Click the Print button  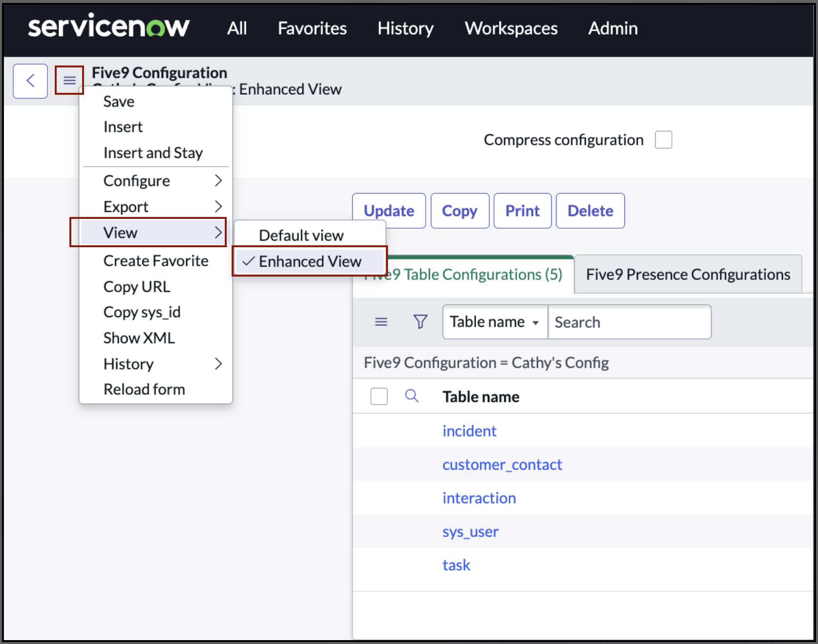522,211
